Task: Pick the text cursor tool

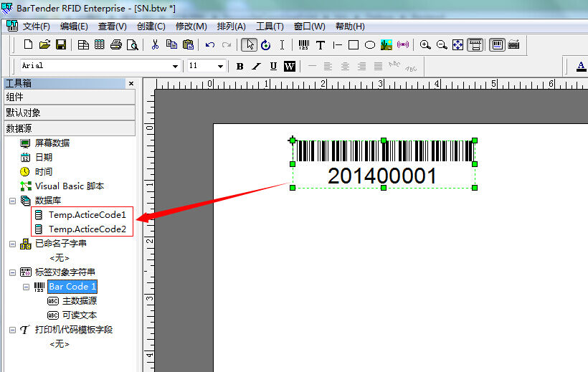Action: pos(282,44)
